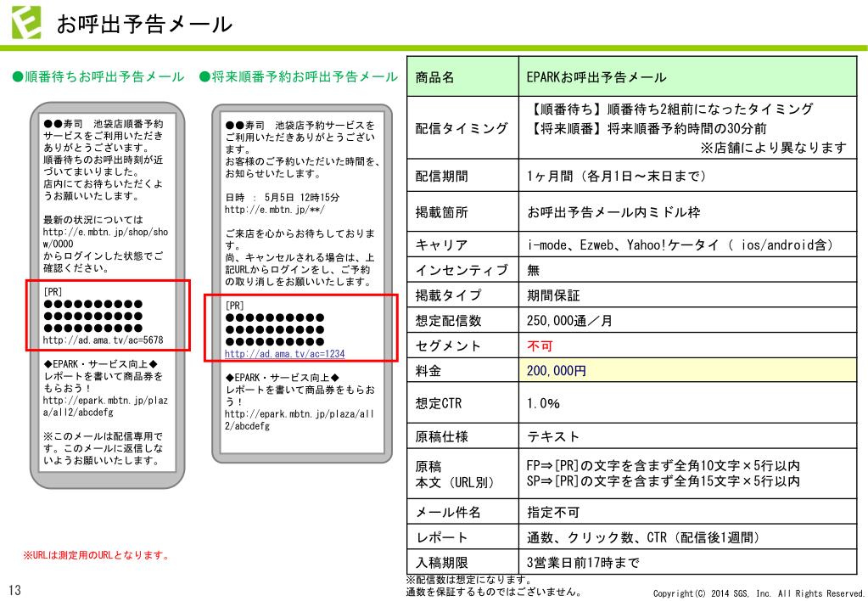Click the 入稿期限 row label

pos(442,563)
